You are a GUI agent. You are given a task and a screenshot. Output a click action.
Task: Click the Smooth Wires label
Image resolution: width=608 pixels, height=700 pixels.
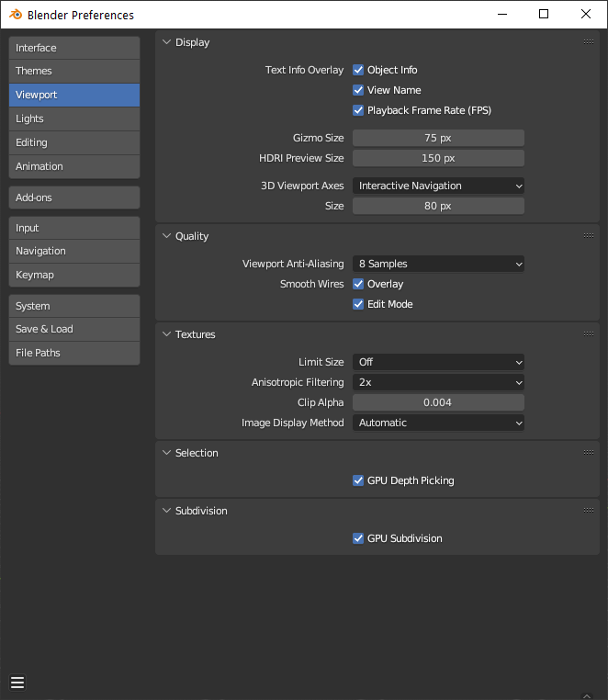point(312,284)
